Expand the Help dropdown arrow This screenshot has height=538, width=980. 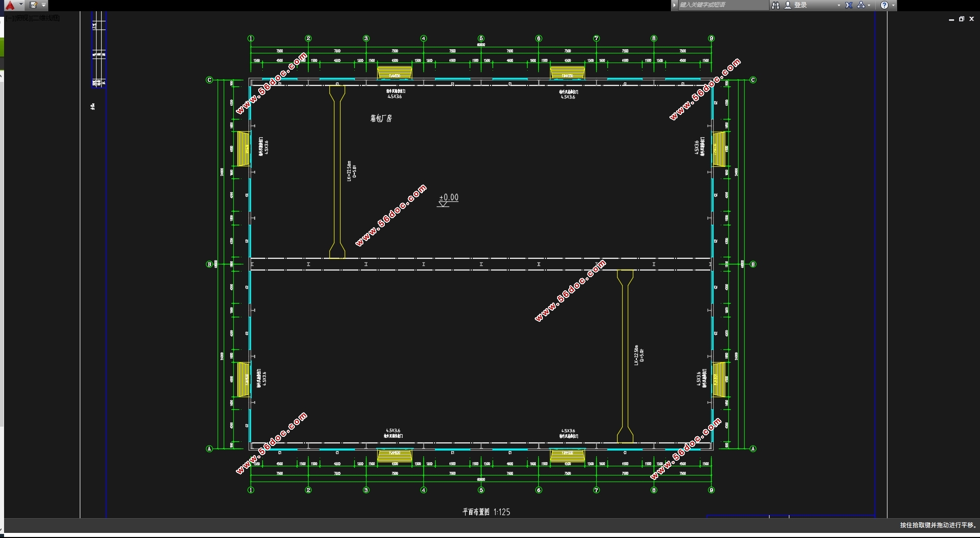point(893,5)
